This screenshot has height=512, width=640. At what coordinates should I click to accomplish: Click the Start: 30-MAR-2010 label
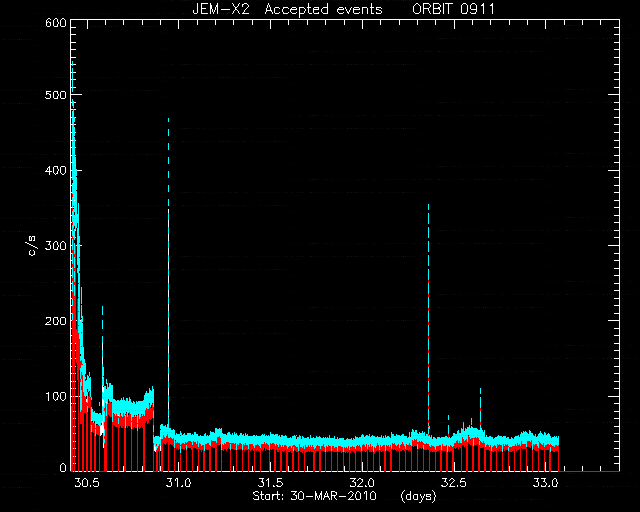click(314, 496)
